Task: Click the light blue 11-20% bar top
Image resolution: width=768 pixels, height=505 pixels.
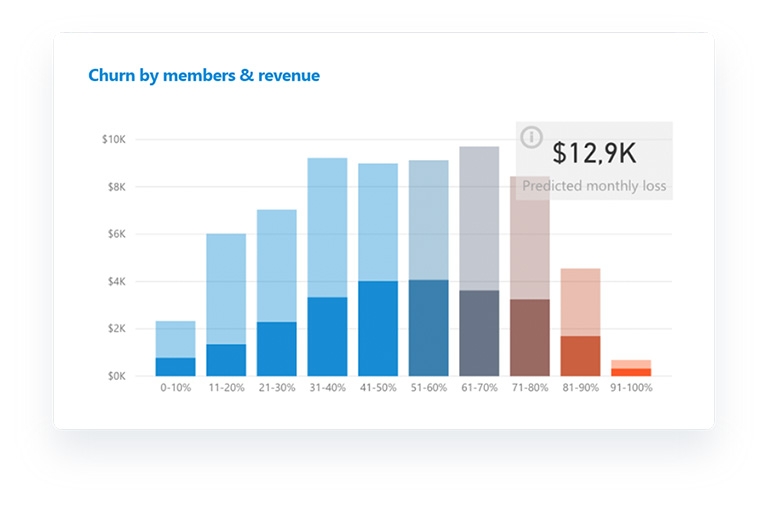Action: (226, 289)
